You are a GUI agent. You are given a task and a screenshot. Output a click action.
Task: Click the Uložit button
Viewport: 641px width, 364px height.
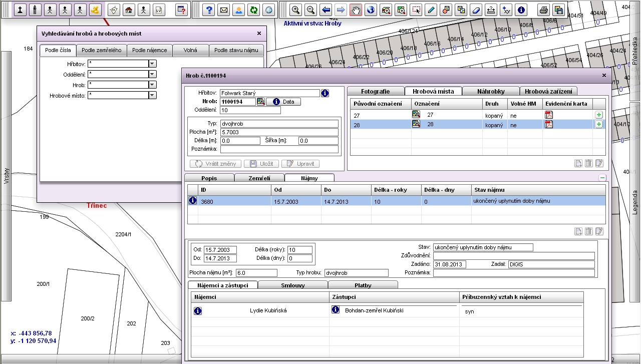[x=261, y=164]
